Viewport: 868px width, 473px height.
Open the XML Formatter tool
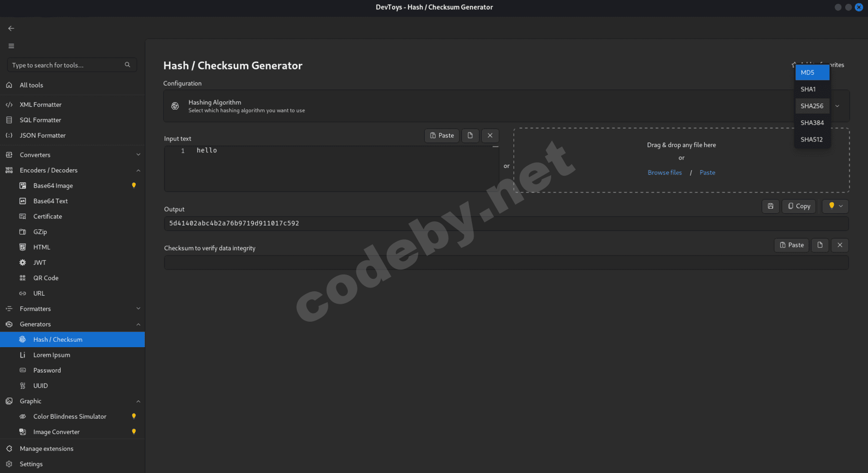pos(72,105)
